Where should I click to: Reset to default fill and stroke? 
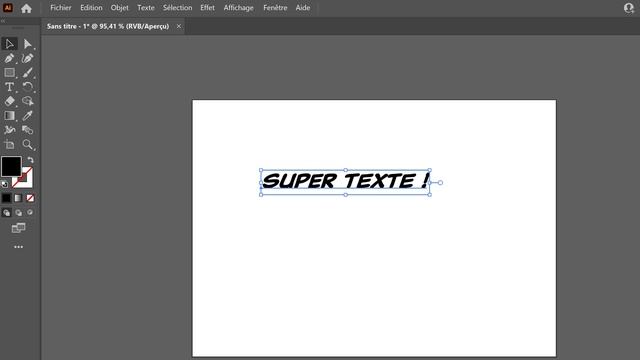(4, 184)
